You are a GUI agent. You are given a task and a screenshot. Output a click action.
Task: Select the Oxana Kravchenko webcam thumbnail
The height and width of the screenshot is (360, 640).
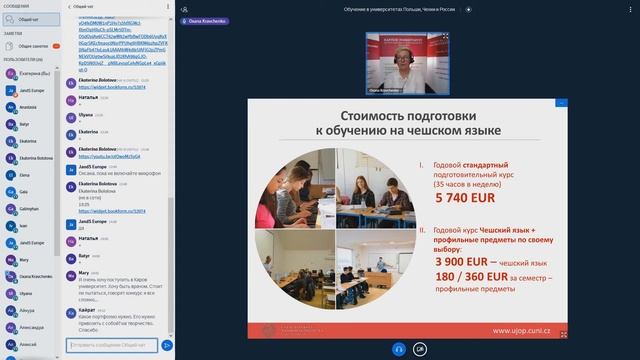408,64
